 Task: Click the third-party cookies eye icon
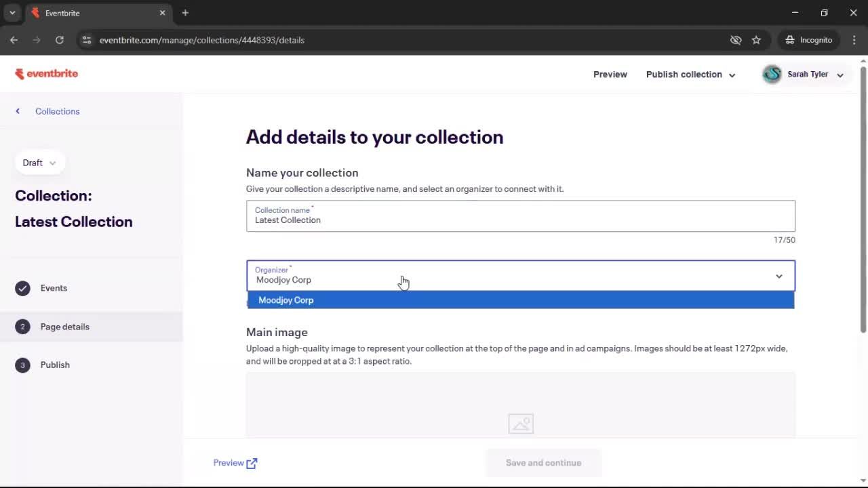(736, 40)
